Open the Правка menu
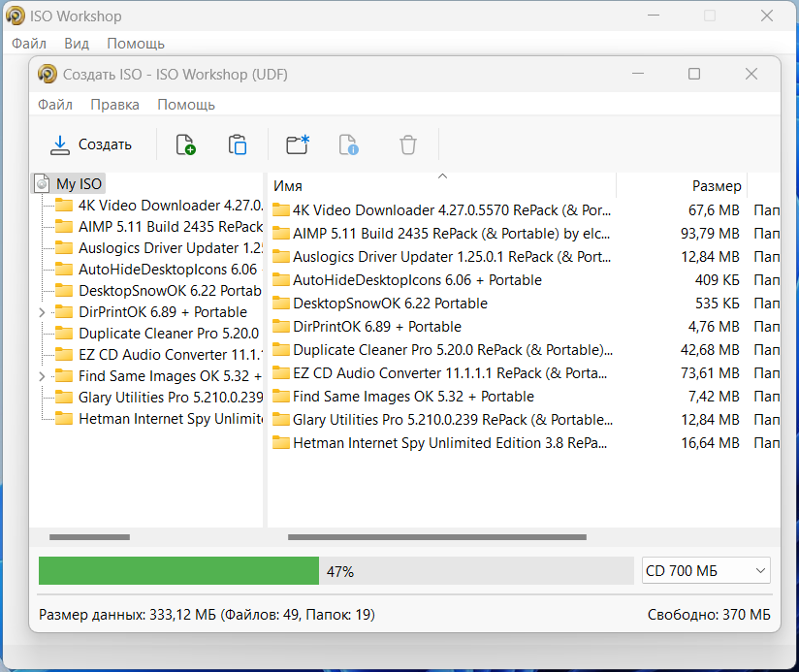This screenshot has height=672, width=799. point(114,105)
